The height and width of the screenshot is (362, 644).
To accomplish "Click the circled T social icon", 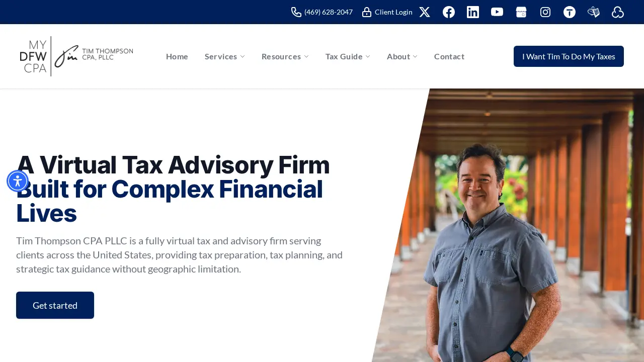I will [570, 12].
